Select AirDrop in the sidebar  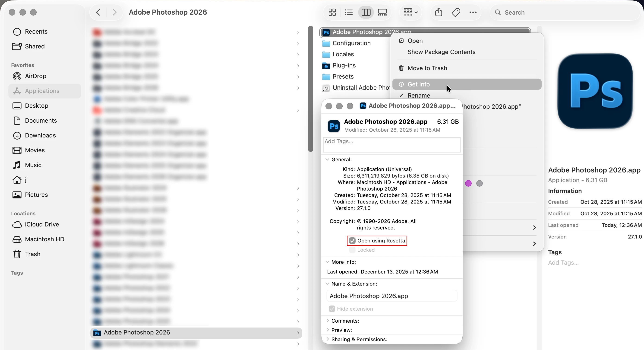(x=44, y=76)
